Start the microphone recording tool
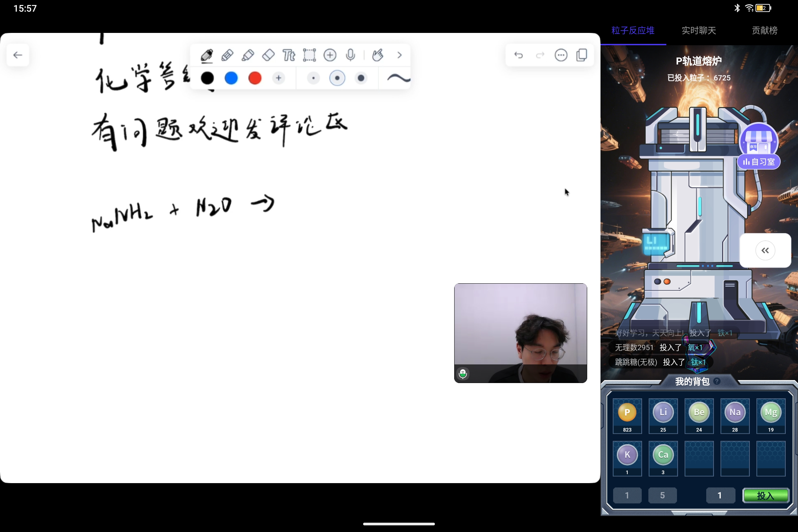The image size is (798, 532). pyautogui.click(x=350, y=55)
